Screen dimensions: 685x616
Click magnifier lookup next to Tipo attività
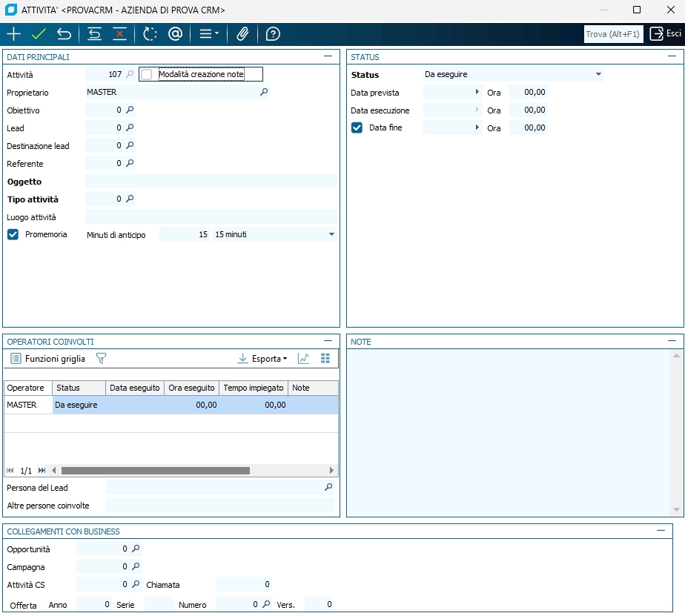[130, 199]
